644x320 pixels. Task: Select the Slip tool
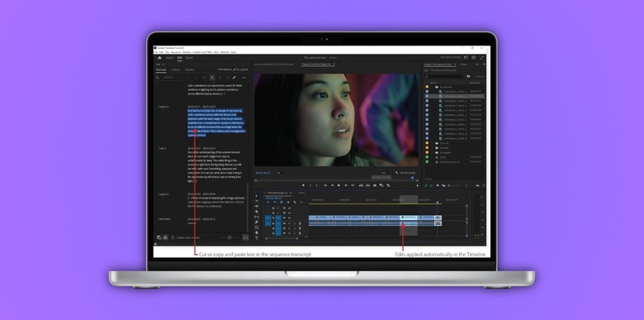click(257, 217)
